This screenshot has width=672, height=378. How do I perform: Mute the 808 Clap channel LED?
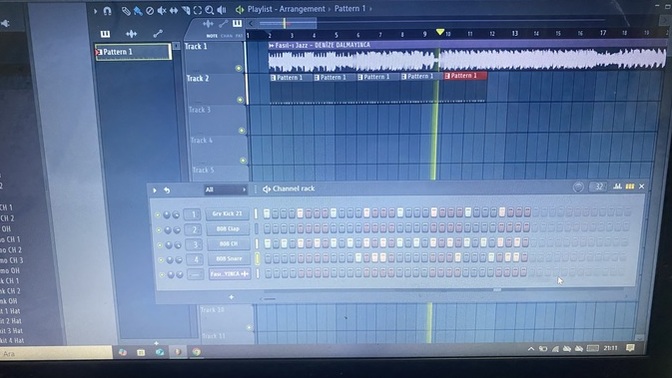point(159,230)
